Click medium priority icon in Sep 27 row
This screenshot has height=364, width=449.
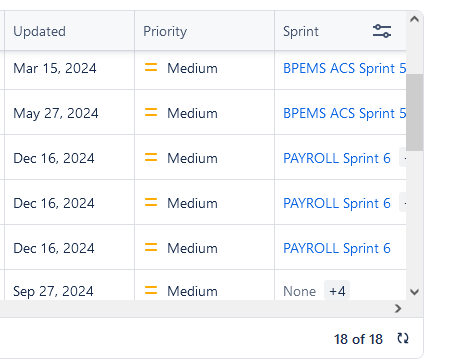point(151,291)
